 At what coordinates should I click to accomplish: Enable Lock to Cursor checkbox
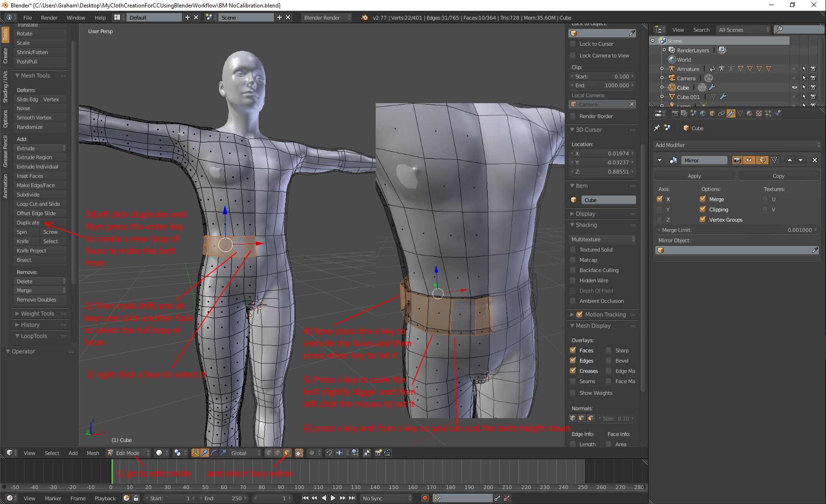pos(573,44)
